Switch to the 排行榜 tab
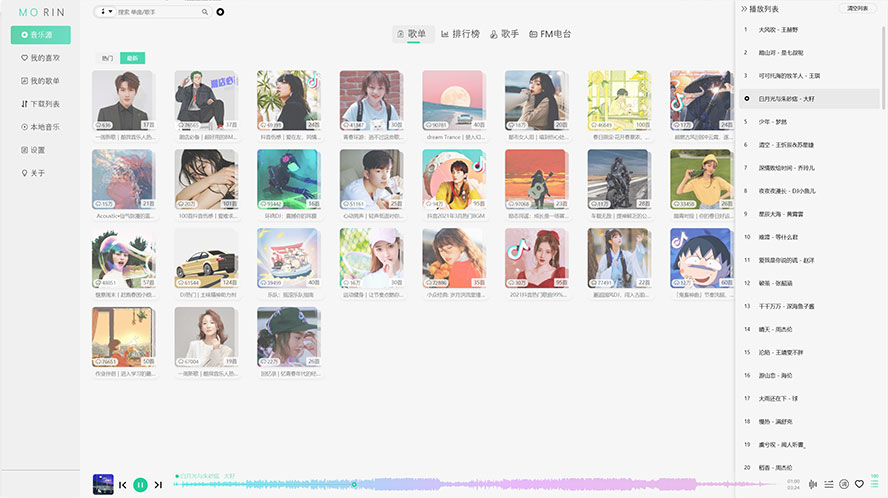This screenshot has height=498, width=888. (x=458, y=34)
